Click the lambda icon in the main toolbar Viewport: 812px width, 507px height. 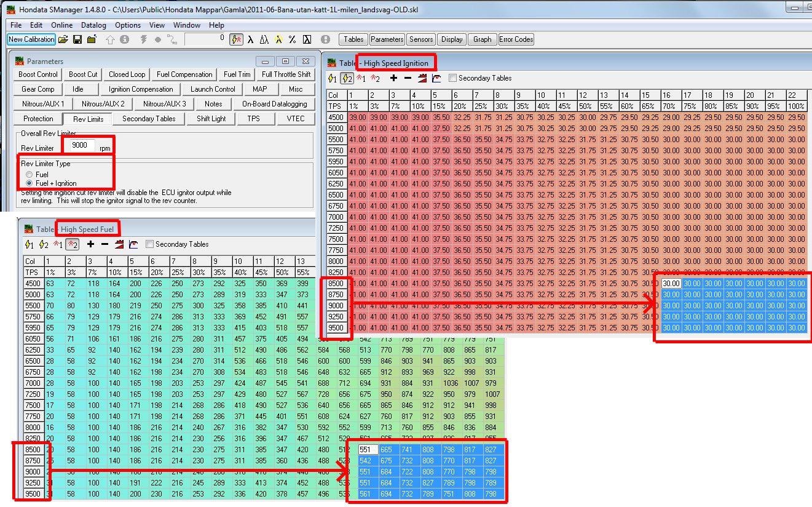(250, 39)
